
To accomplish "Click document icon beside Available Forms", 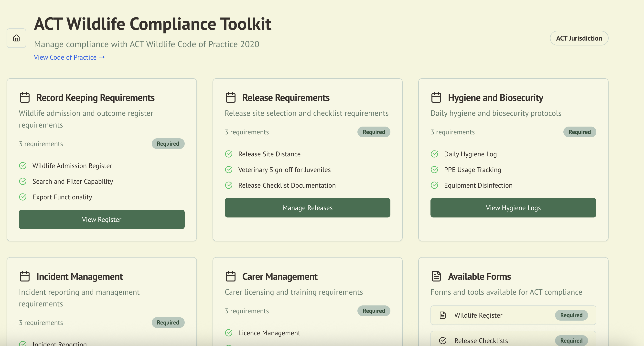I will [436, 276].
